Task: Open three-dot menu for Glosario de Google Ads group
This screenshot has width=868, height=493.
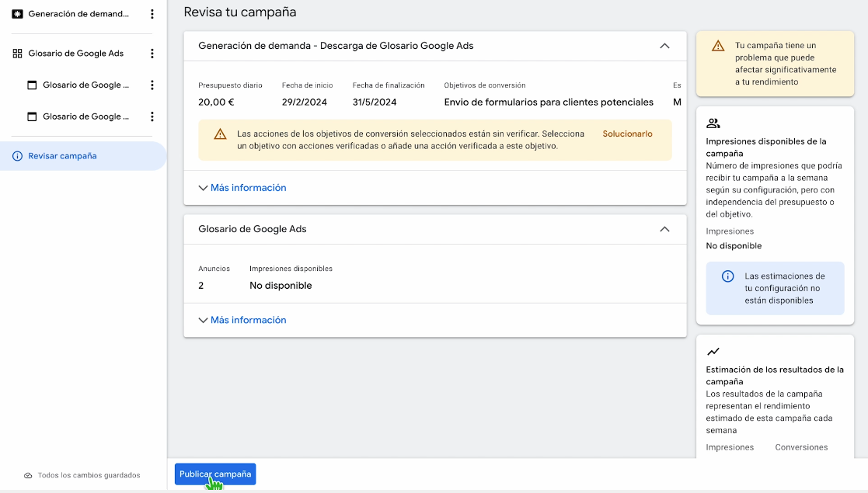Action: tap(152, 54)
